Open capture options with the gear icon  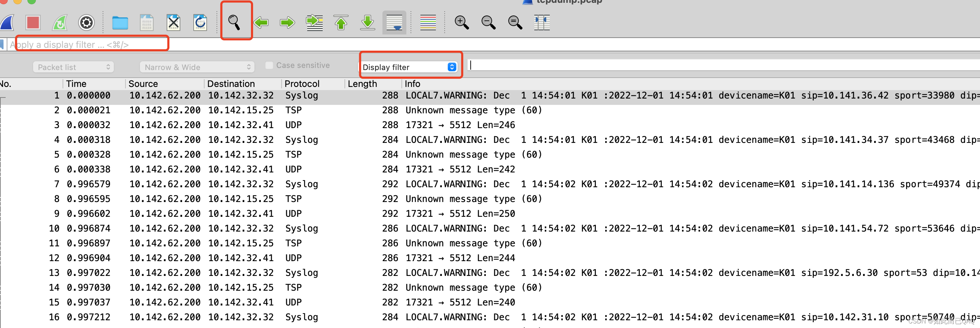[86, 23]
